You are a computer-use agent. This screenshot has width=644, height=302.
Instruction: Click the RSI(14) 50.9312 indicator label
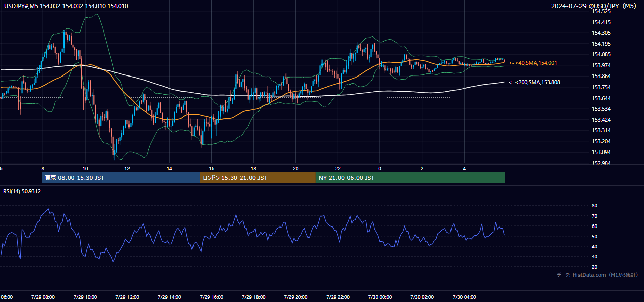[22, 191]
